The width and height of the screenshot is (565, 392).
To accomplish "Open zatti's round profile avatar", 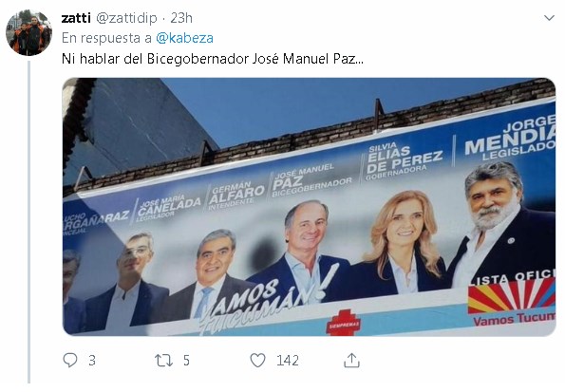I will tap(28, 32).
